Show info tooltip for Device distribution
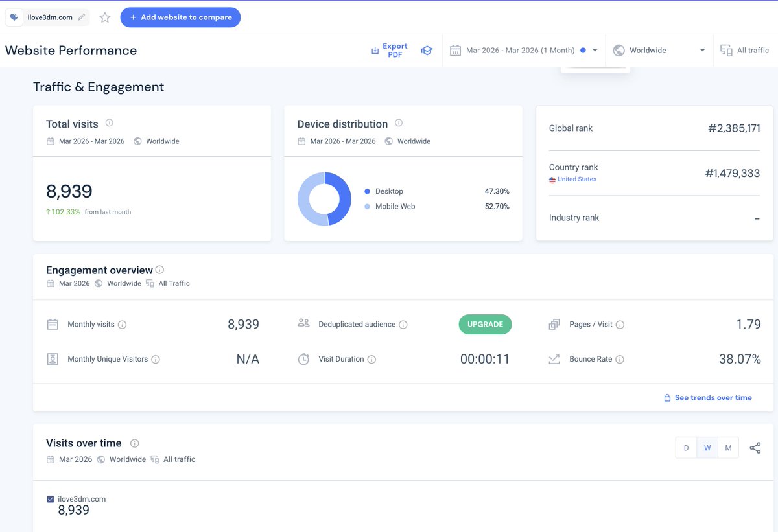The height and width of the screenshot is (532, 778). click(399, 122)
